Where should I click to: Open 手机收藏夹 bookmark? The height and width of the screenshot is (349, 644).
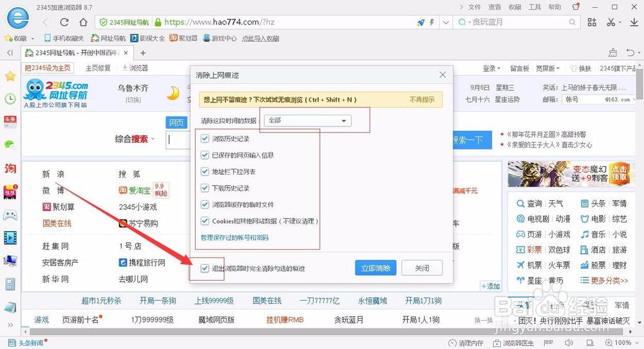[64, 38]
